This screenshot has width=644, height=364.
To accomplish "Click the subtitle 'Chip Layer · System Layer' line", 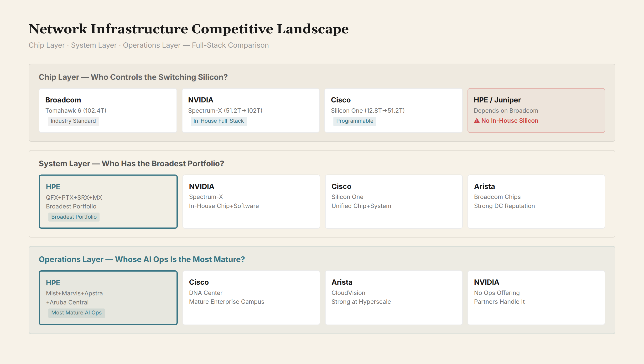I will click(149, 45).
